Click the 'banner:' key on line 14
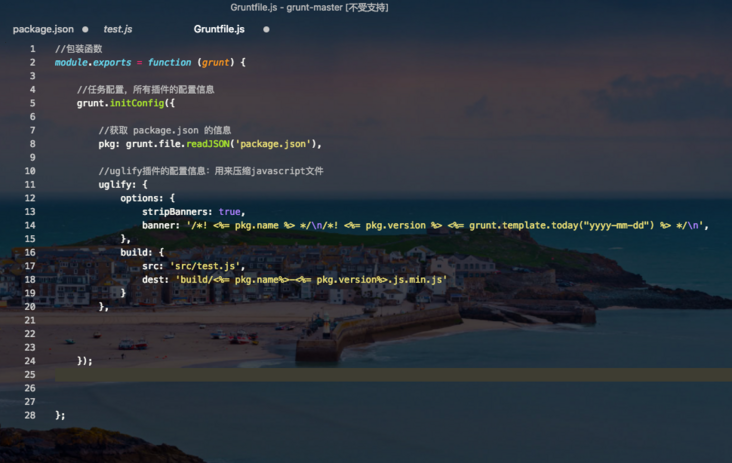The width and height of the screenshot is (732, 463). click(x=161, y=225)
